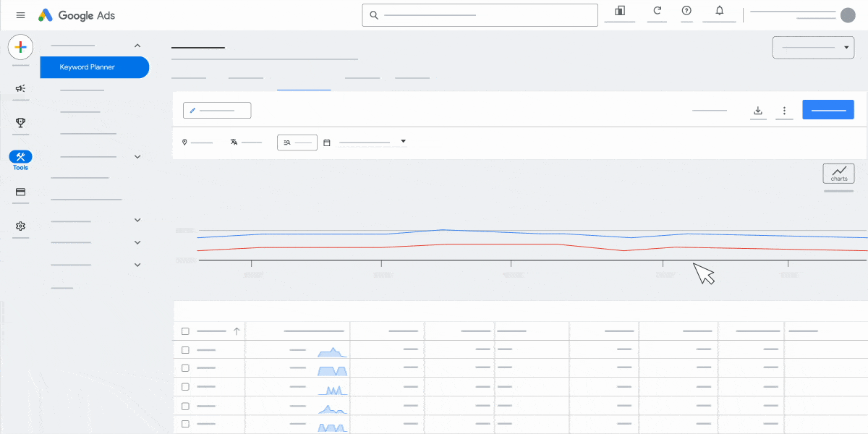Check the select-all checkbox in table header
The width and height of the screenshot is (868, 434).
[x=185, y=331]
